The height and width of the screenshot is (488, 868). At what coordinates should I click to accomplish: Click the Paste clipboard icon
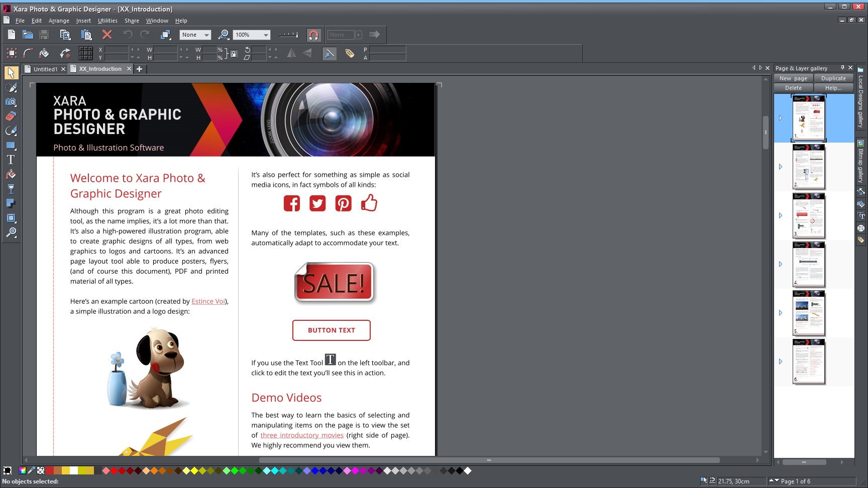coord(86,35)
